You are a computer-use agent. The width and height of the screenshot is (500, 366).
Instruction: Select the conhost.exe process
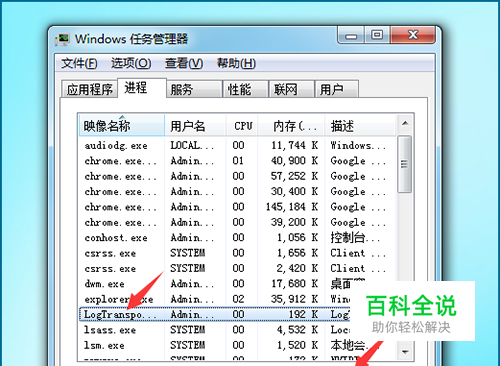(x=238, y=238)
